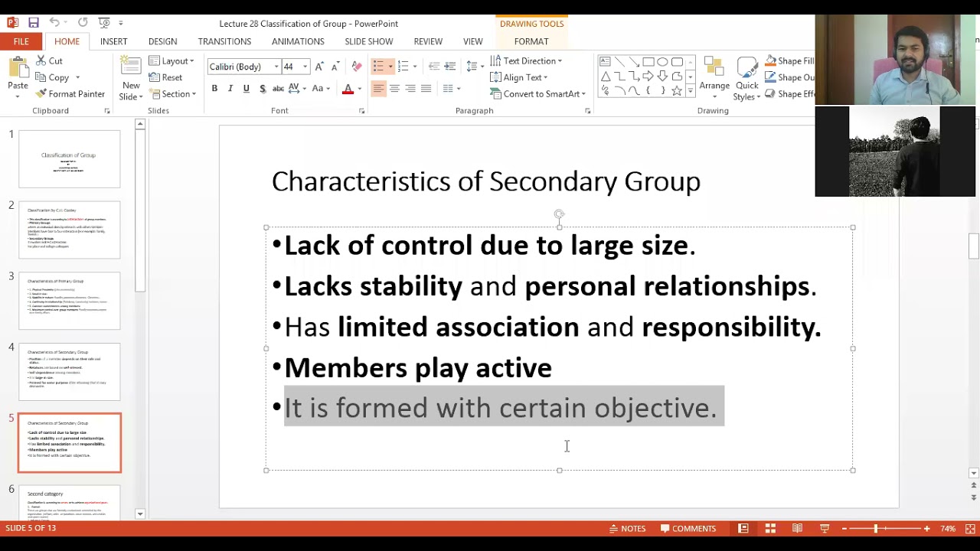
Task: Open the COMMENTS pane
Action: pyautogui.click(x=688, y=528)
